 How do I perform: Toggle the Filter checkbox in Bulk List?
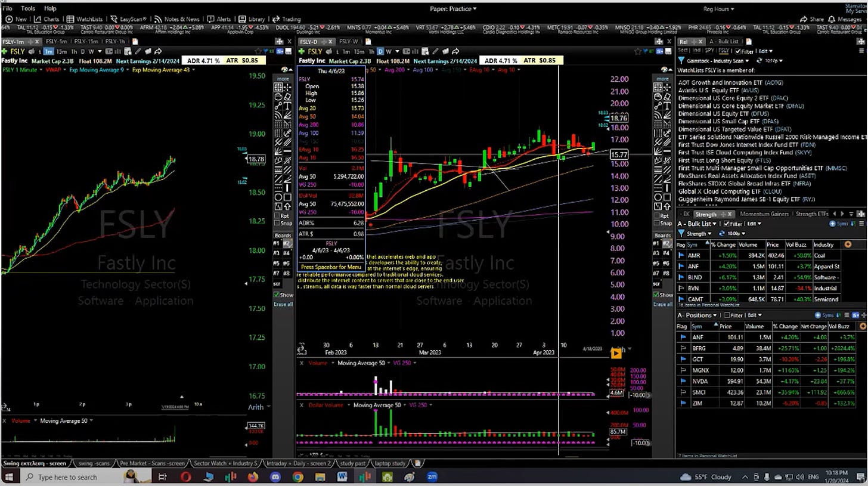[726, 224]
